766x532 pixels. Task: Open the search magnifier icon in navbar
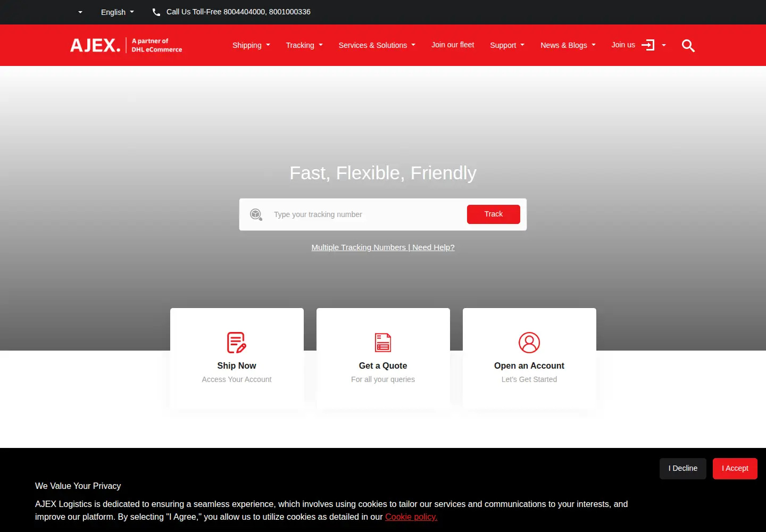[x=688, y=46]
